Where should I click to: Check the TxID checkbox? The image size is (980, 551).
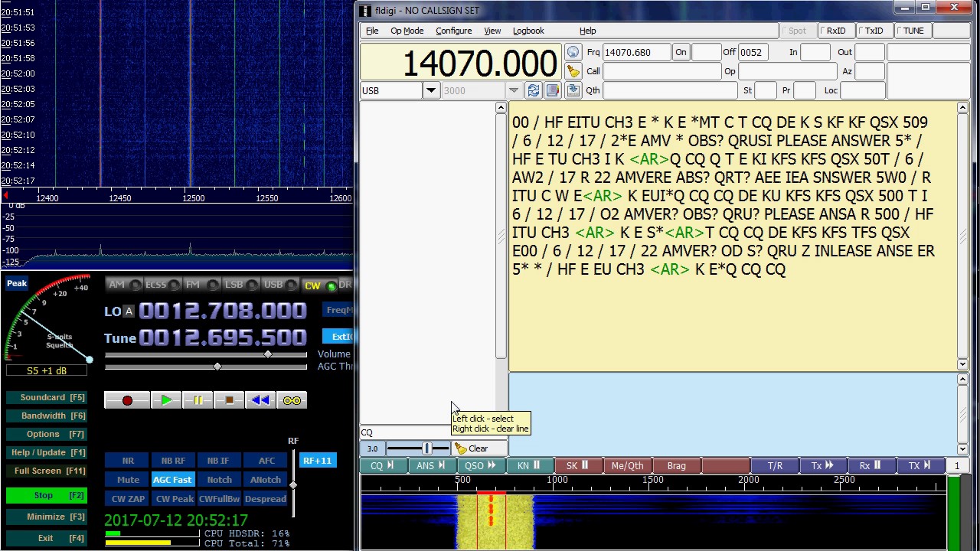point(873,31)
